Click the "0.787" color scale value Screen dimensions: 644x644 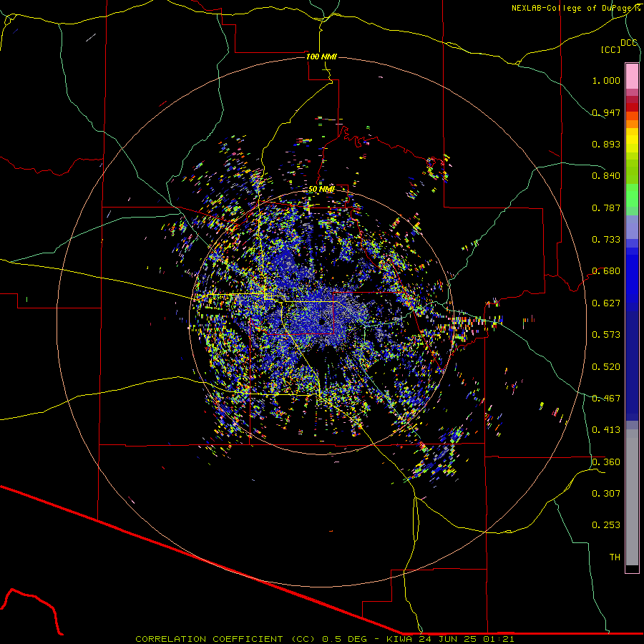point(606,208)
